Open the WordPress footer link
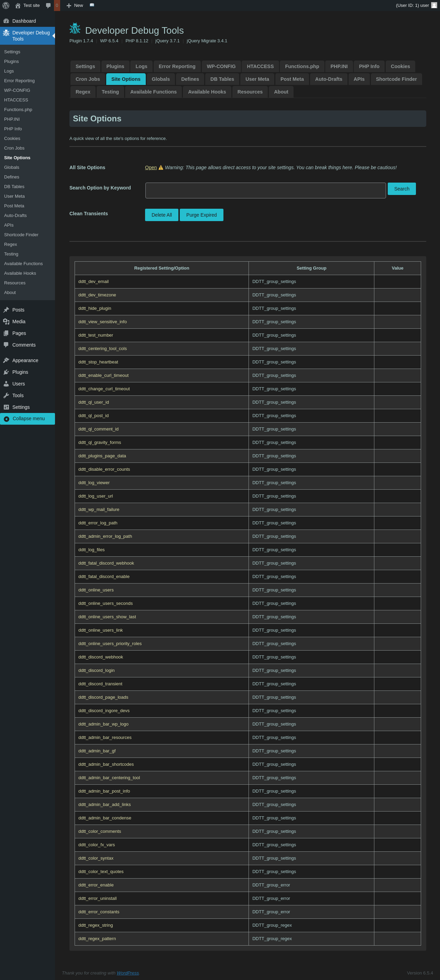The image size is (440, 980). pos(128,973)
